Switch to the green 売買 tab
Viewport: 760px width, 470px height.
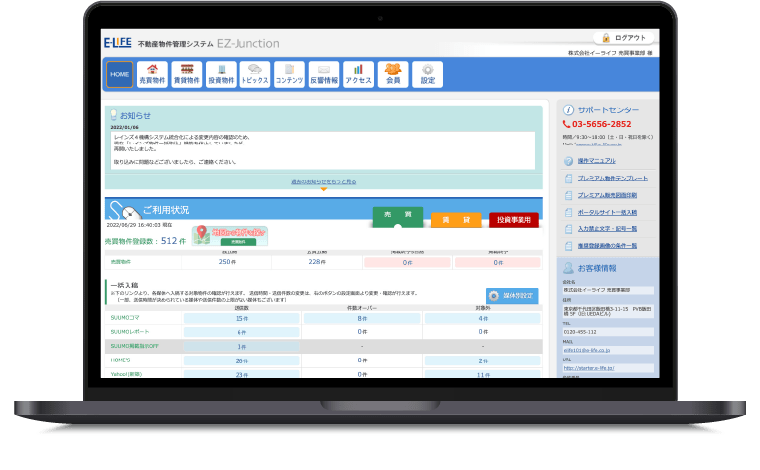coord(398,217)
